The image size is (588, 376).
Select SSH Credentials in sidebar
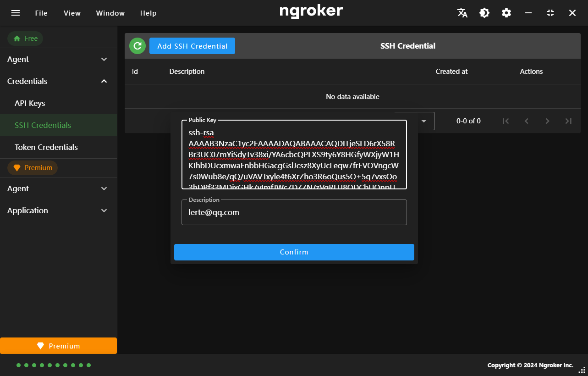(59, 125)
